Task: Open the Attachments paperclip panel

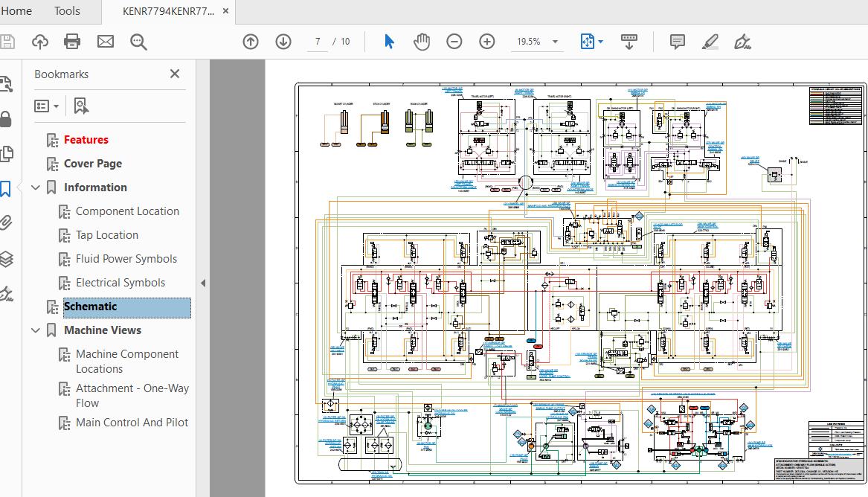Action: click(x=5, y=223)
